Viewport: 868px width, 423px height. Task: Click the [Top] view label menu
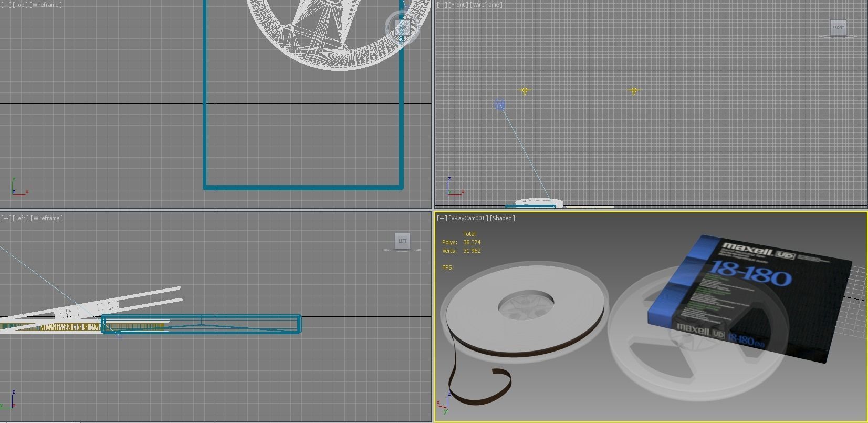[x=20, y=5]
